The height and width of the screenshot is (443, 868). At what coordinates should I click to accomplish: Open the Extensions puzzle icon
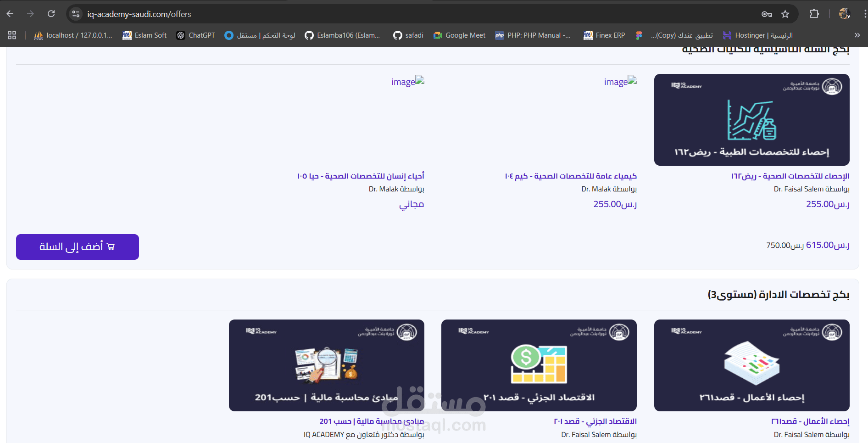click(814, 14)
